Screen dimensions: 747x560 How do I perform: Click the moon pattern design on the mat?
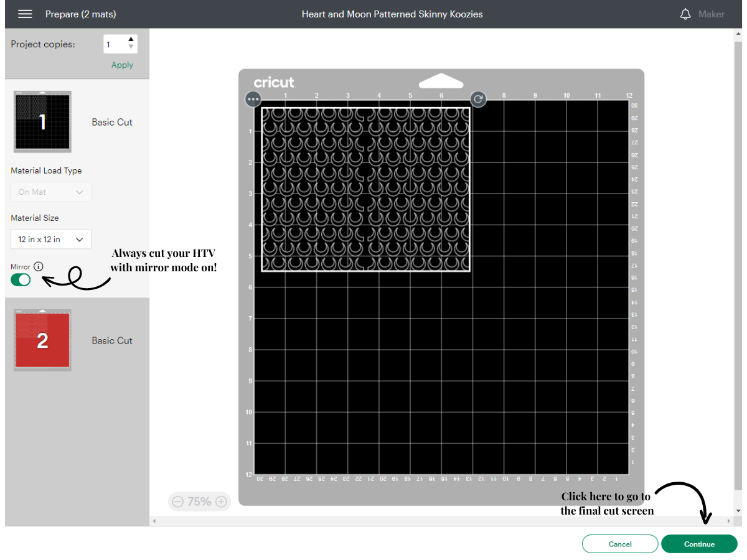point(365,189)
